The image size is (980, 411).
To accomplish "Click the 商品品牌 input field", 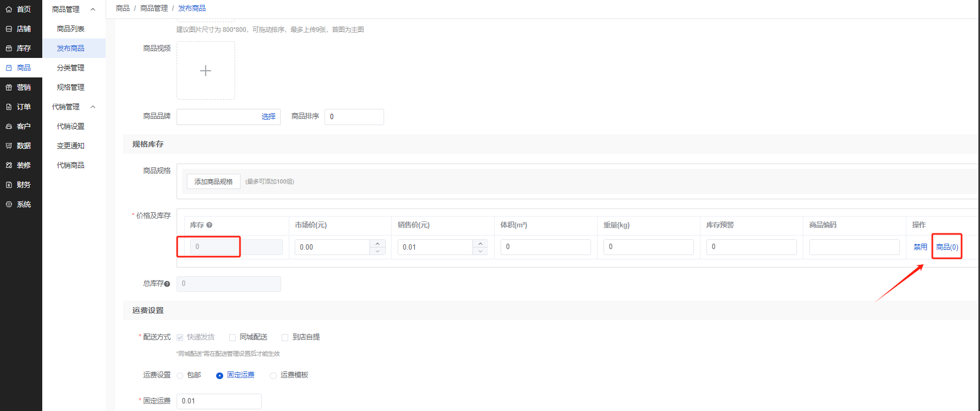I will pyautogui.click(x=229, y=116).
